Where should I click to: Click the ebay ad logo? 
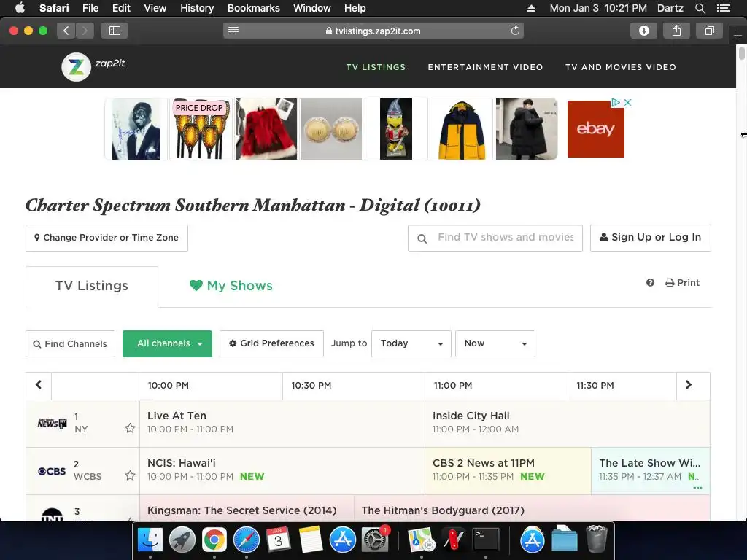coord(595,128)
